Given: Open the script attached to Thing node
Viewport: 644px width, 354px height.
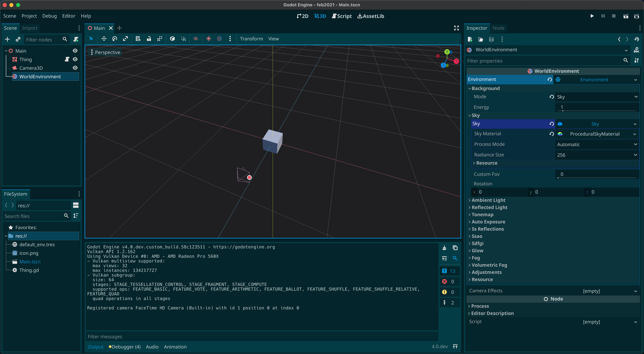Looking at the screenshot, I should click(x=67, y=59).
